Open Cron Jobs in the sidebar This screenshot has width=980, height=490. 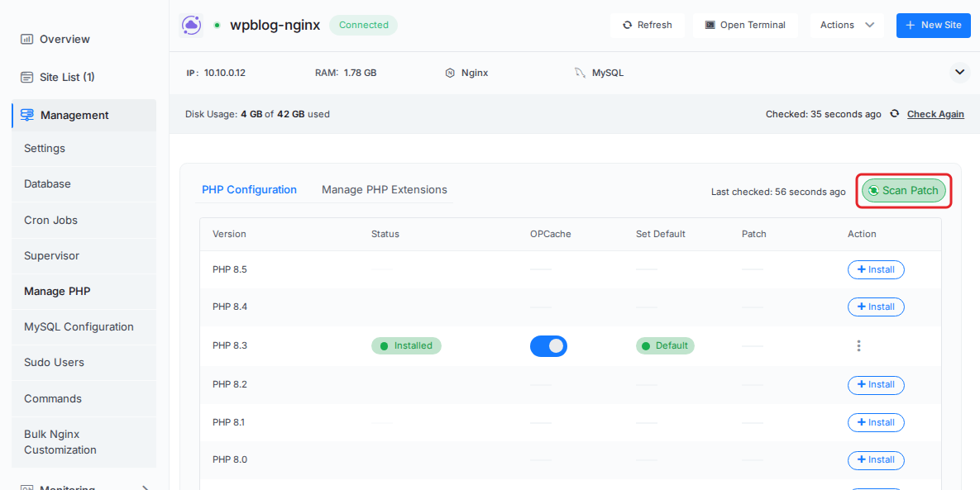[84, 221]
